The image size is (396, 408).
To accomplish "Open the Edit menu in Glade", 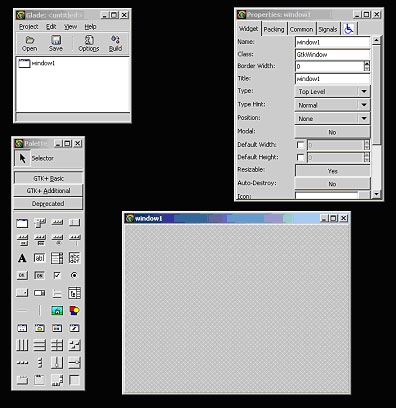I will pos(51,27).
